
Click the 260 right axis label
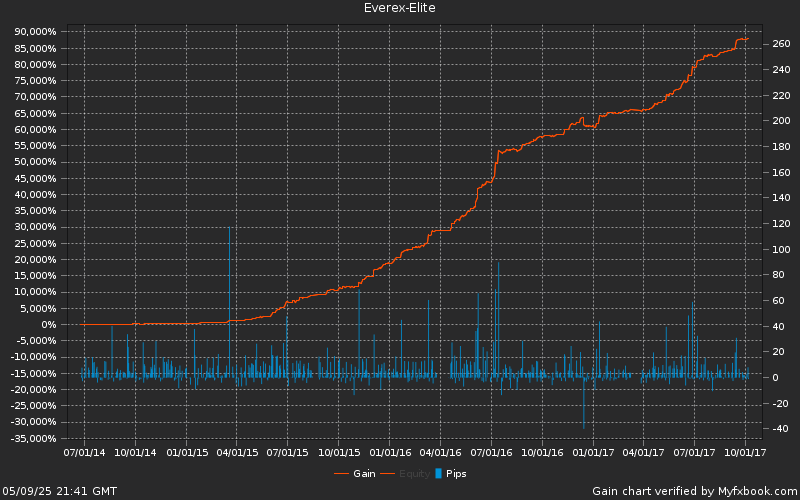click(781, 44)
